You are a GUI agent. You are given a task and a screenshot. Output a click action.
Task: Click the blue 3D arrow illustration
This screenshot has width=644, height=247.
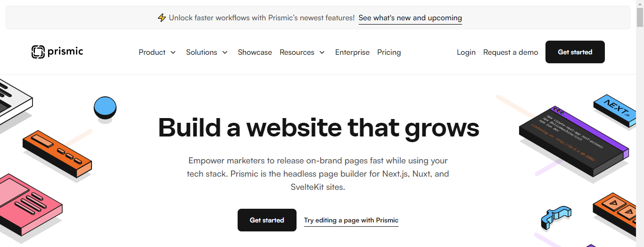555,218
